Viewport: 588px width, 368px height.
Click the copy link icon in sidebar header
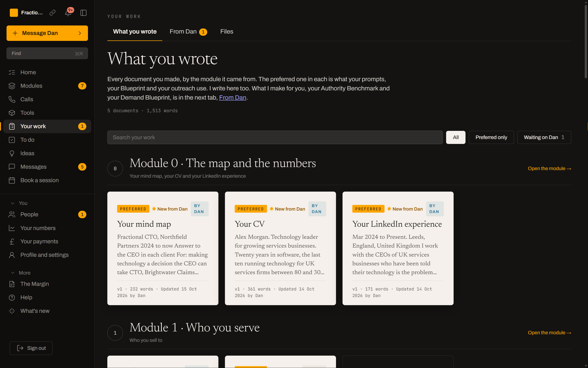point(52,13)
